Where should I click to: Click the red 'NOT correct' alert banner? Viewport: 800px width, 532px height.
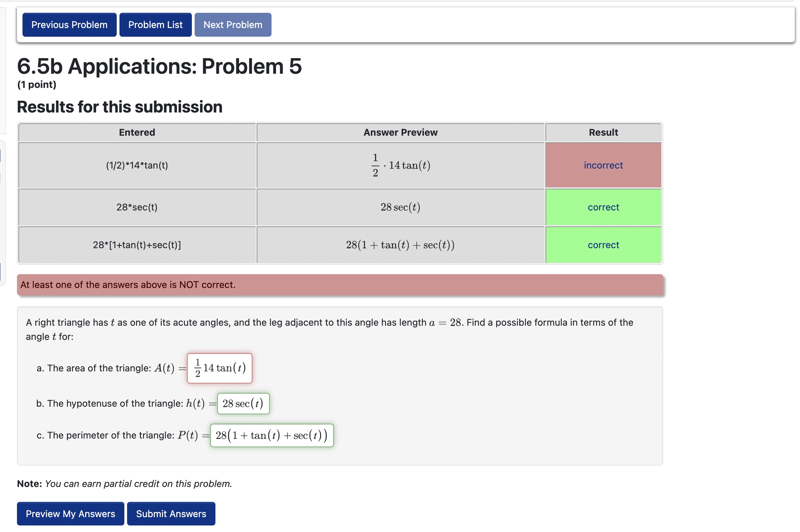coord(339,285)
